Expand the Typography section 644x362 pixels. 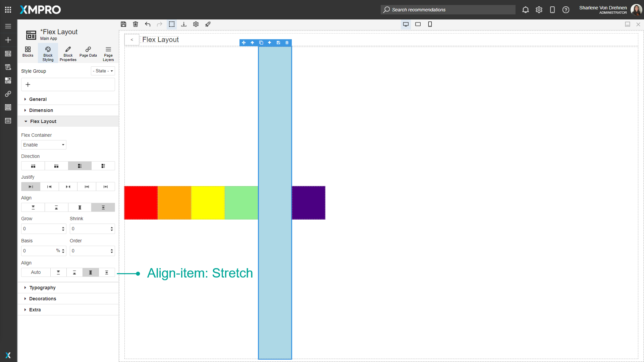coord(42,287)
